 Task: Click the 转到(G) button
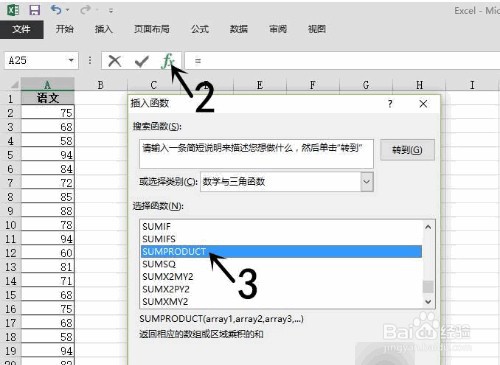(x=407, y=150)
